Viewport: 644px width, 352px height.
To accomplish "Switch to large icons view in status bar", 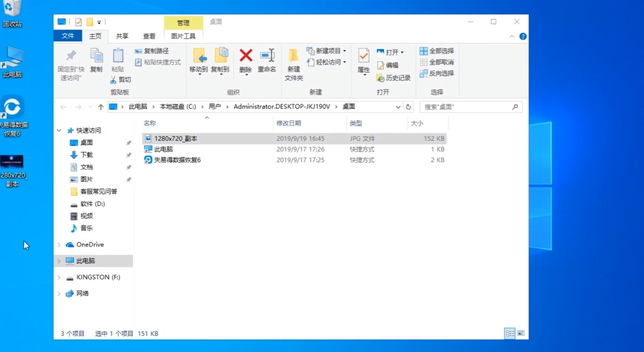I will [521, 333].
